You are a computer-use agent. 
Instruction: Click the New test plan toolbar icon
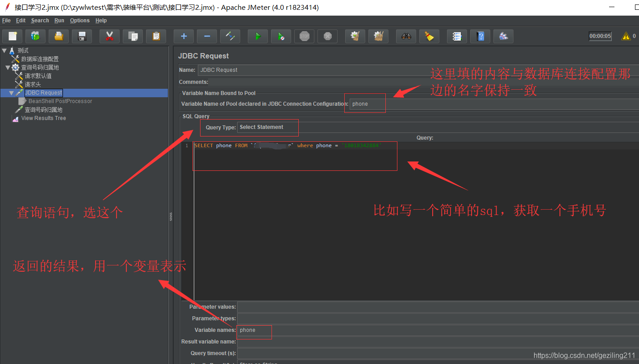[13, 36]
